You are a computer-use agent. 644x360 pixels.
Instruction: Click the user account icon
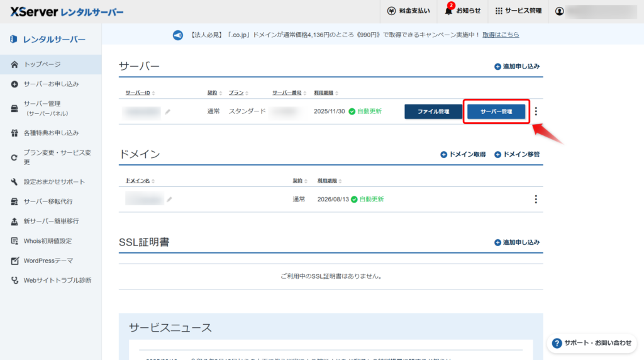[560, 11]
